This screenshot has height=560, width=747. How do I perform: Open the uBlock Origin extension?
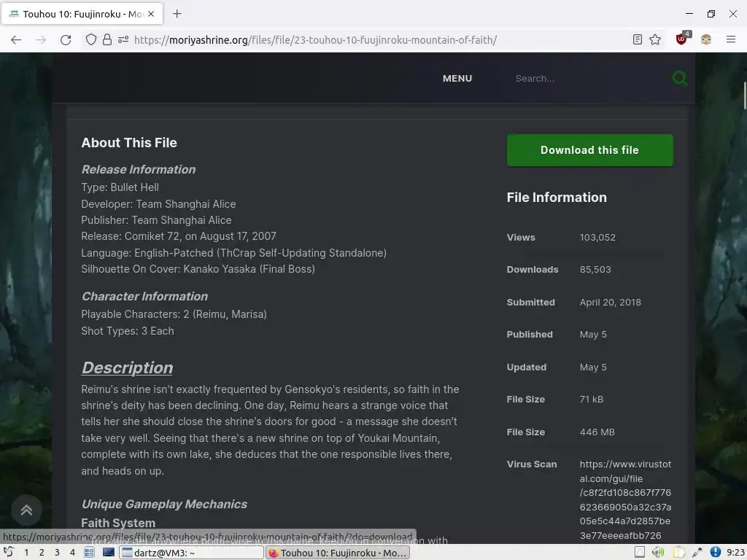coord(682,39)
